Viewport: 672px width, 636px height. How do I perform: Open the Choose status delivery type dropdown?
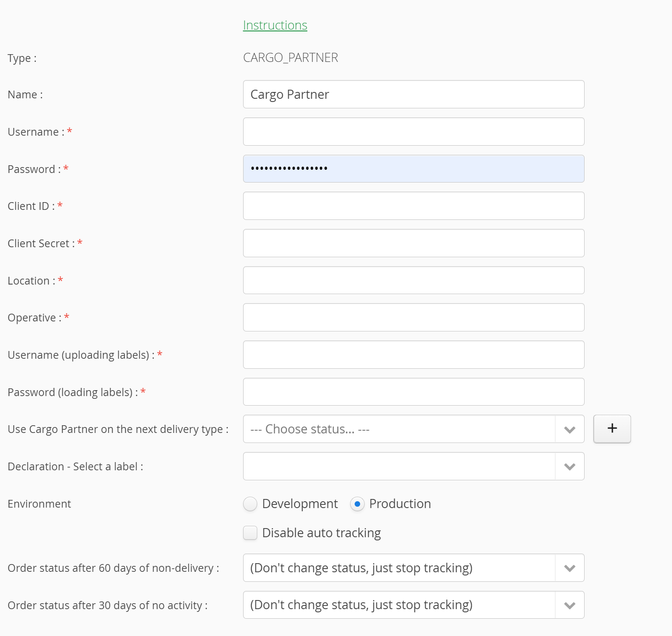tap(413, 429)
